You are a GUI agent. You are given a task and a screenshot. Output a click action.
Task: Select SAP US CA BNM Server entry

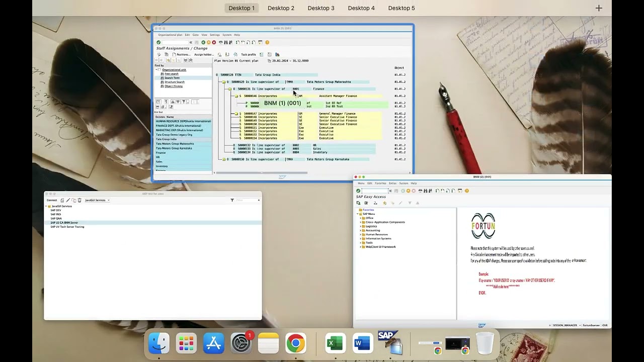coord(64,223)
